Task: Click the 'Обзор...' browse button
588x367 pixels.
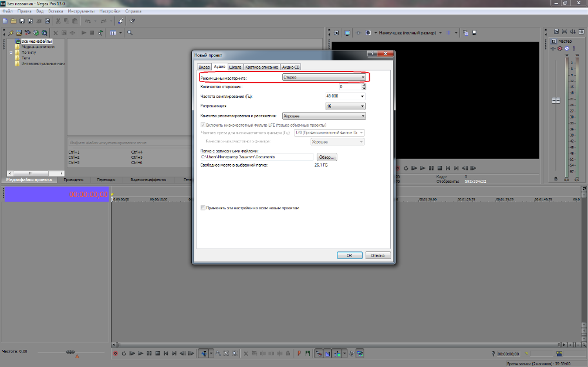Action: pos(327,157)
